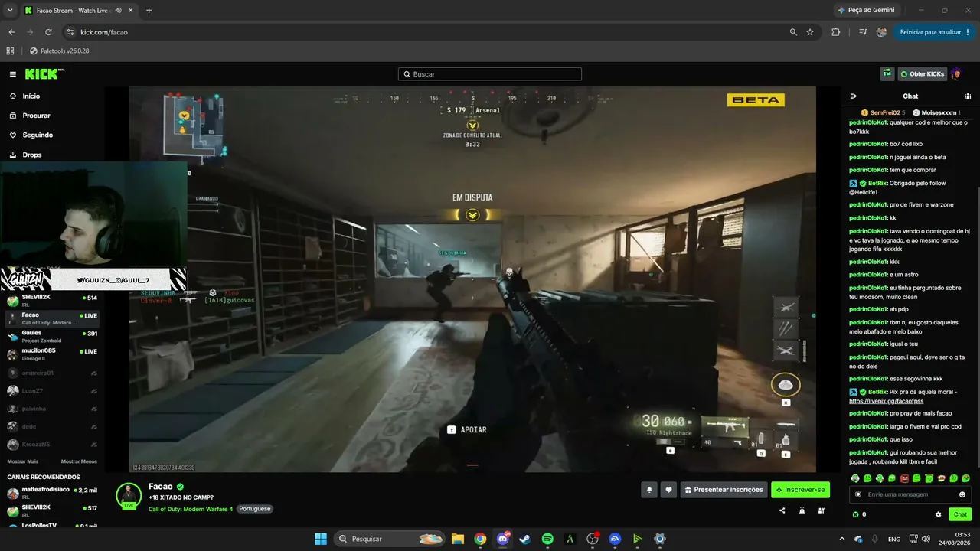Click the Facao streamer name below the video
The height and width of the screenshot is (551, 980).
tap(161, 487)
